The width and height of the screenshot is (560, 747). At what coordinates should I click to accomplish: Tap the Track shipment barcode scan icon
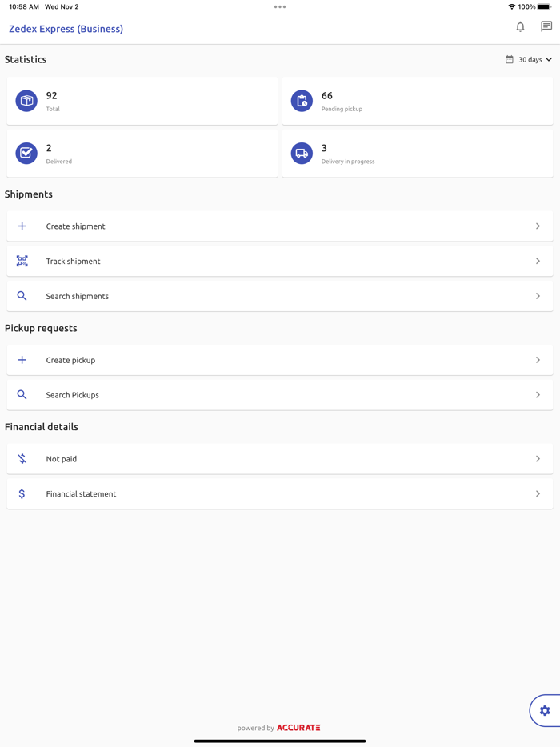tap(22, 261)
